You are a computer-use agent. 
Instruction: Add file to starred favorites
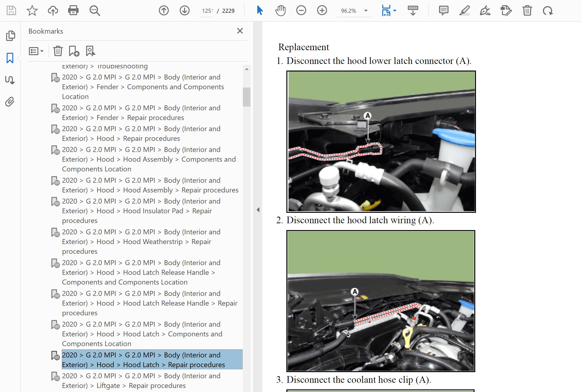32,10
